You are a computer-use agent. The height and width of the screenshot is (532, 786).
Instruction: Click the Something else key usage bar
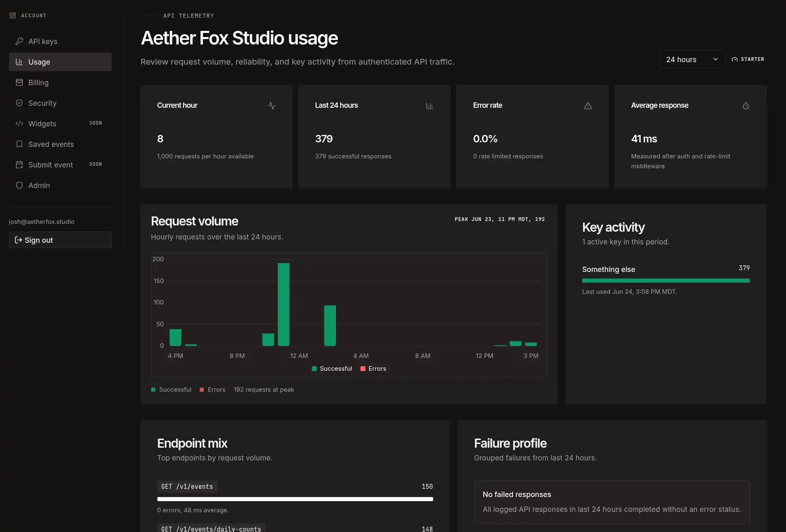(x=666, y=281)
